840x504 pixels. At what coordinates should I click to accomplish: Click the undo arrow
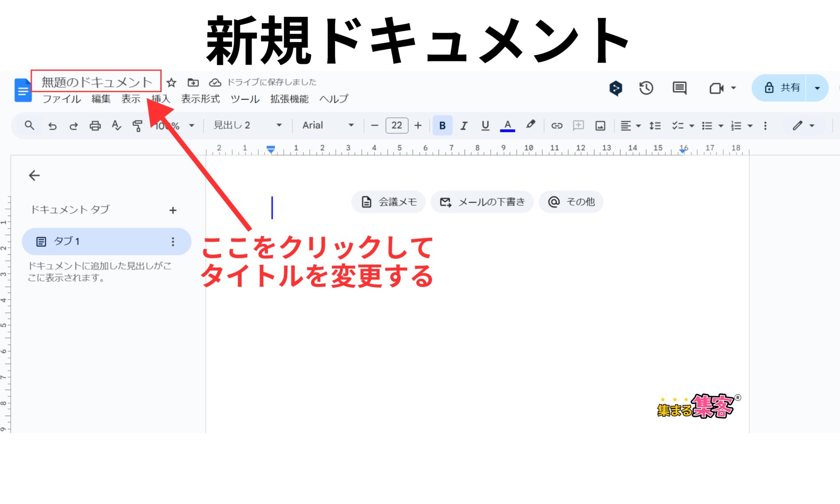click(52, 125)
